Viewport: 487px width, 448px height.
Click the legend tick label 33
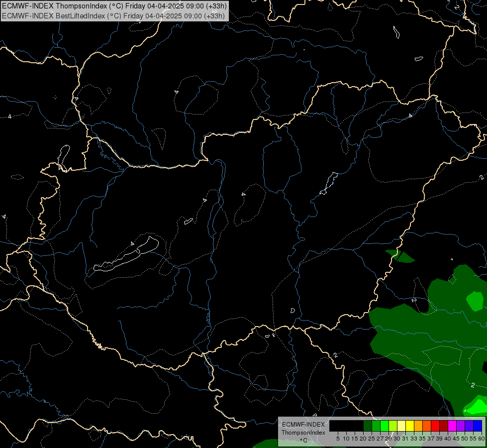point(414,439)
